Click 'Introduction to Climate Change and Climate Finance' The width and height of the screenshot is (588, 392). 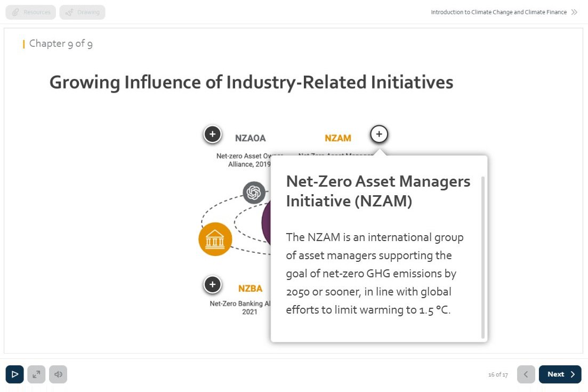(498, 12)
